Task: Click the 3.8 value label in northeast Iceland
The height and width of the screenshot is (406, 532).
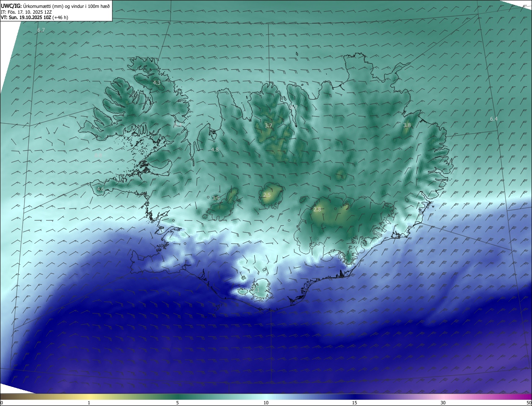Action: coord(407,125)
